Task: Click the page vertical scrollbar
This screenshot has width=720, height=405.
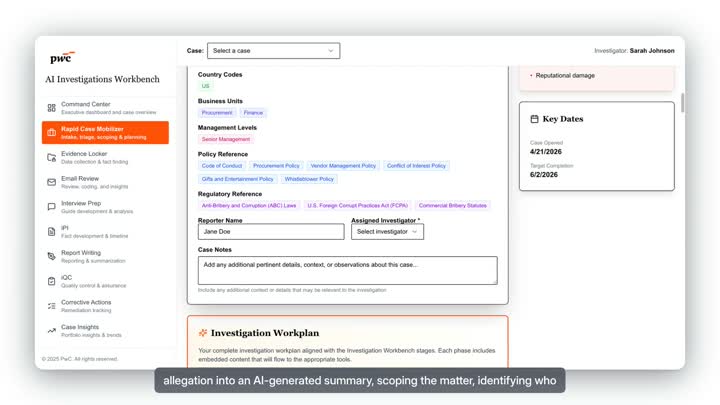Action: [682, 102]
